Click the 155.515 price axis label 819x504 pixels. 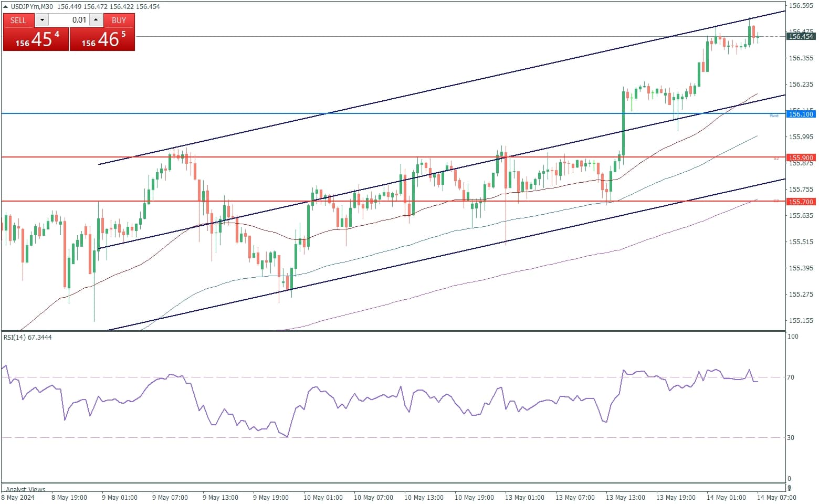coord(801,242)
